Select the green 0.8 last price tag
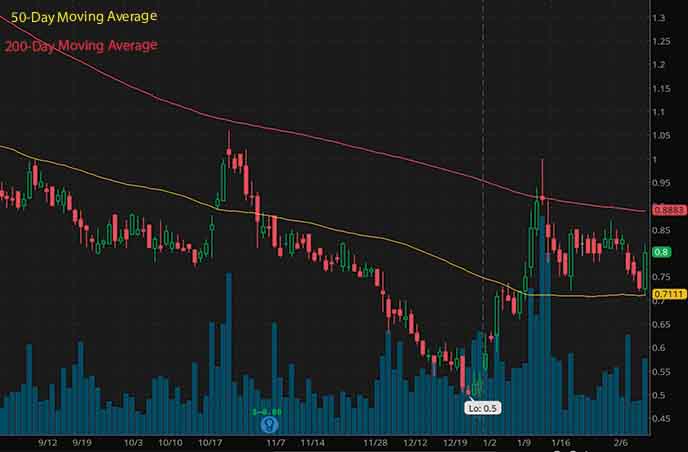The height and width of the screenshot is (452, 688). (x=661, y=252)
